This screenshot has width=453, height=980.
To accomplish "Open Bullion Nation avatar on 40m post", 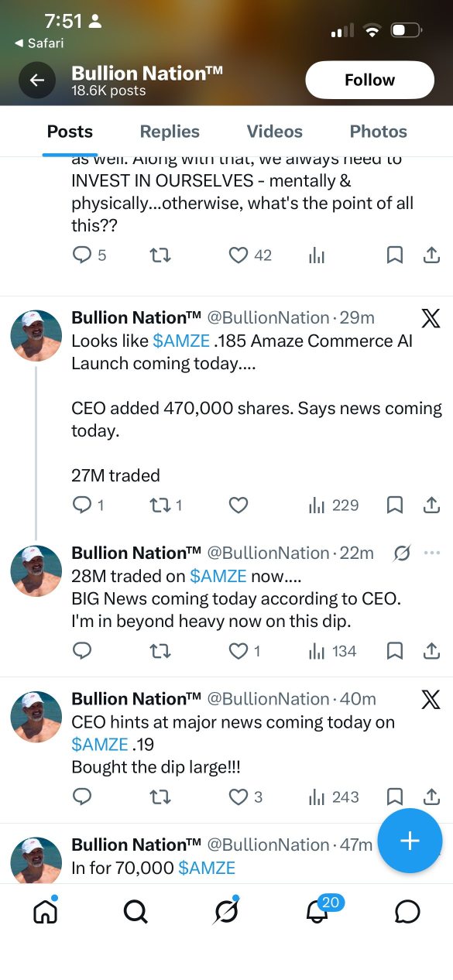I will coord(36,717).
